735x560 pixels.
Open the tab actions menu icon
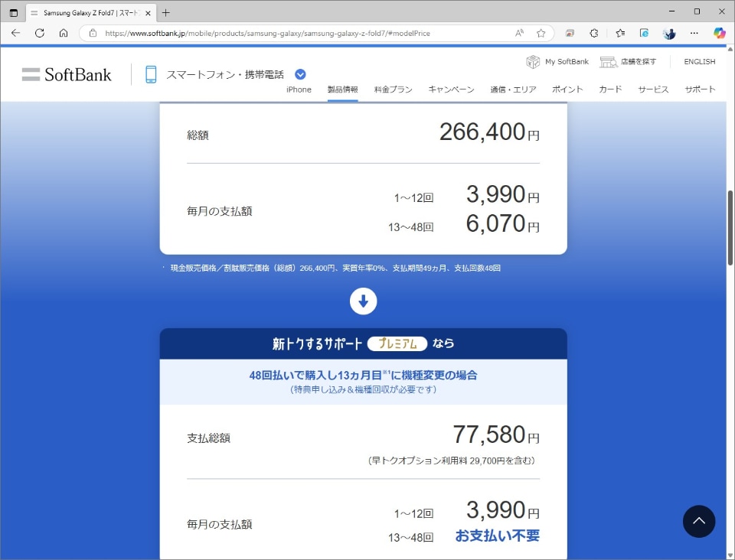(x=14, y=13)
